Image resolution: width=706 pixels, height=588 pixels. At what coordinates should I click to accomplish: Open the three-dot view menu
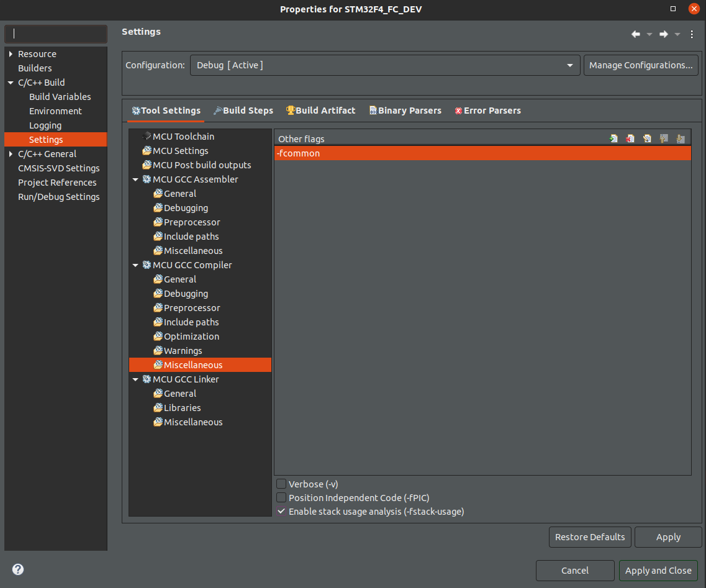[x=692, y=34]
